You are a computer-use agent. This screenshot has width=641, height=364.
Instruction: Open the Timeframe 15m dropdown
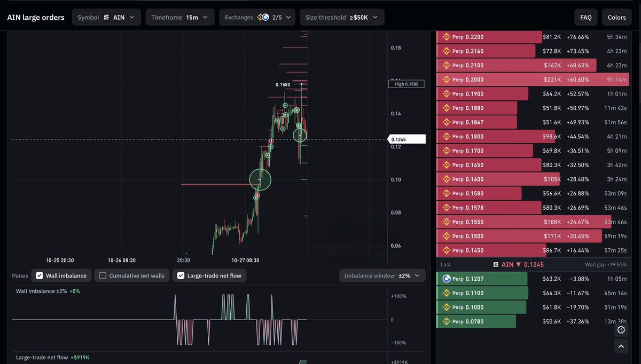[x=180, y=18]
